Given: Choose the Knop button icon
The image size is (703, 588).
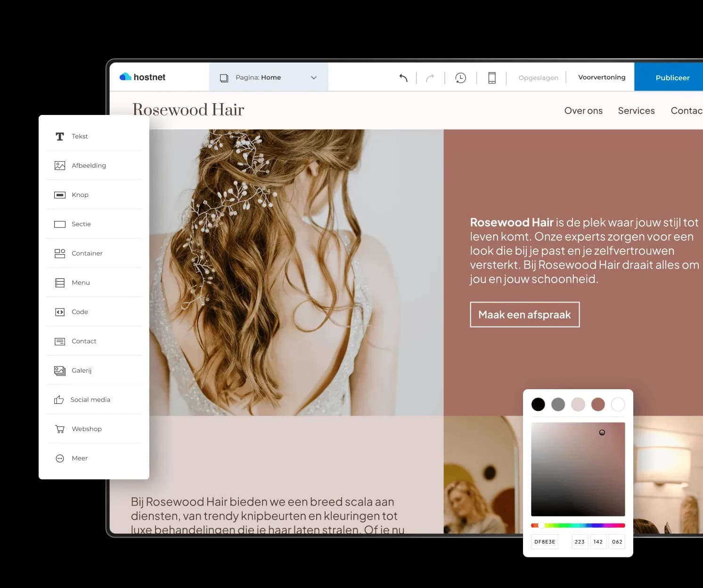Looking at the screenshot, I should [60, 195].
